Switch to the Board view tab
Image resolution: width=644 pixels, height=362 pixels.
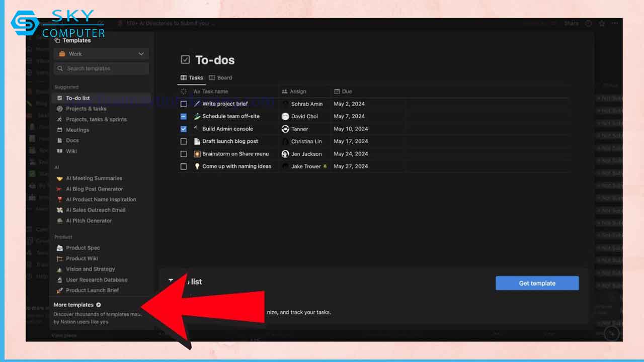[x=220, y=78]
